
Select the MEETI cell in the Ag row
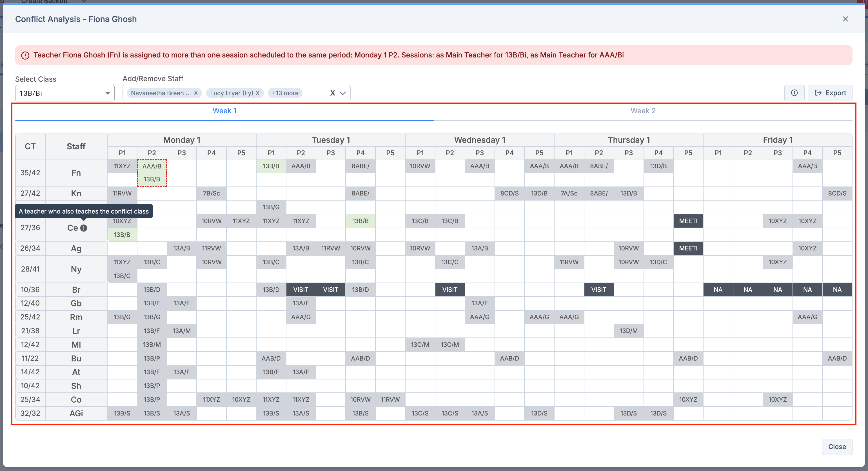[688, 248]
